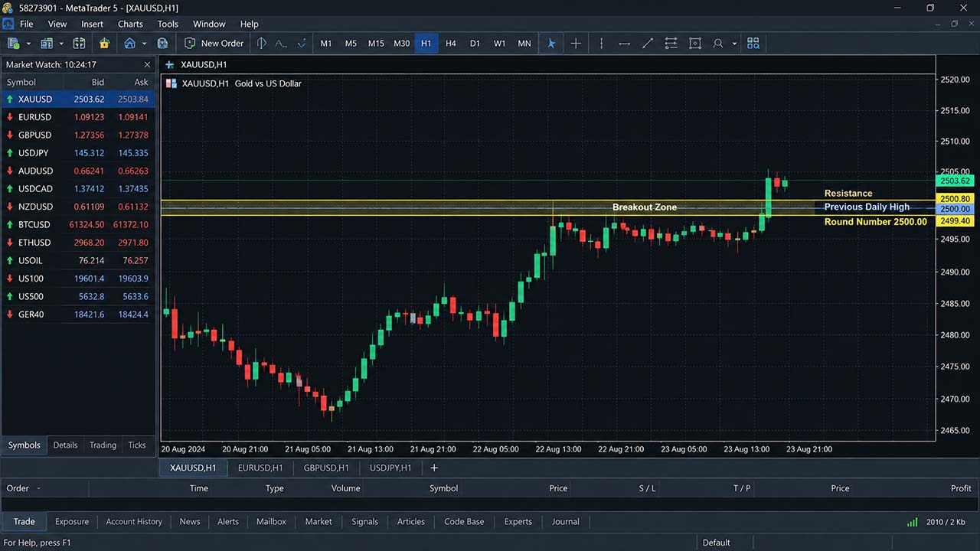Select the M5 timeframe

click(x=351, y=44)
